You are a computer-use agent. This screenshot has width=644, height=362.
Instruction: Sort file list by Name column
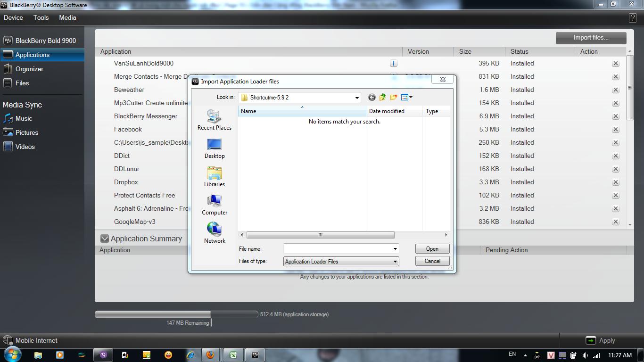pos(302,111)
